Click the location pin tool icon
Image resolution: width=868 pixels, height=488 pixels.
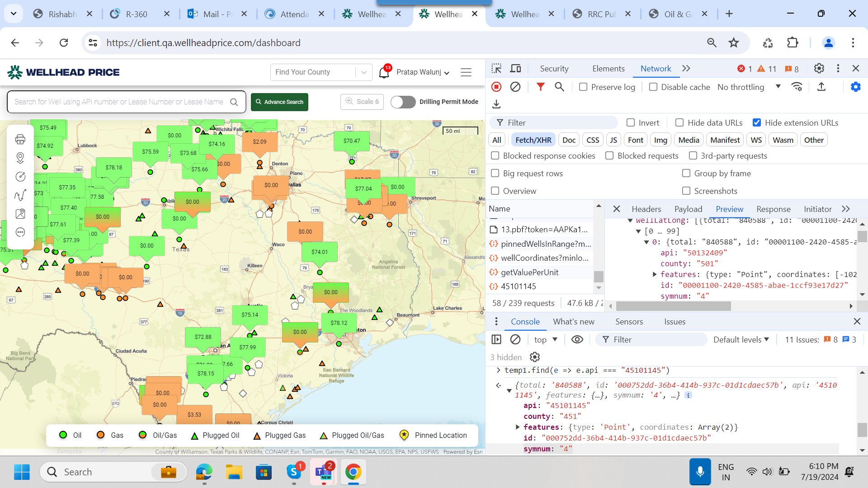[x=20, y=158]
